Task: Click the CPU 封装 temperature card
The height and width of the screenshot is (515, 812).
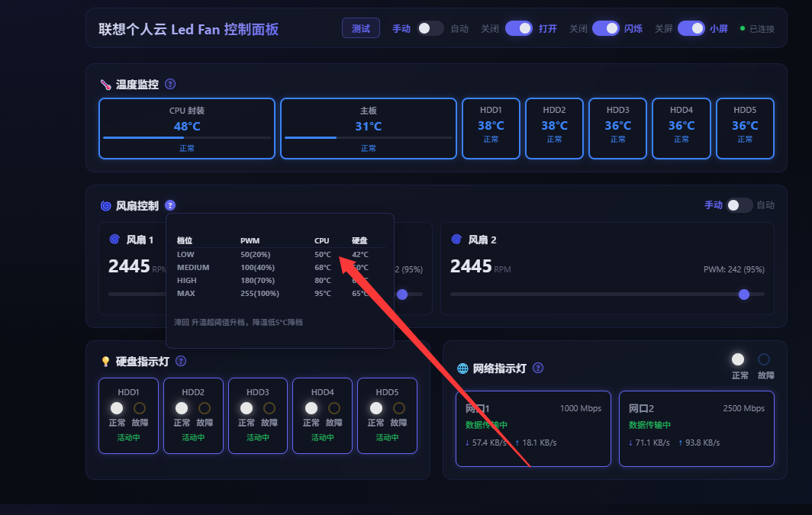Action: 187,128
